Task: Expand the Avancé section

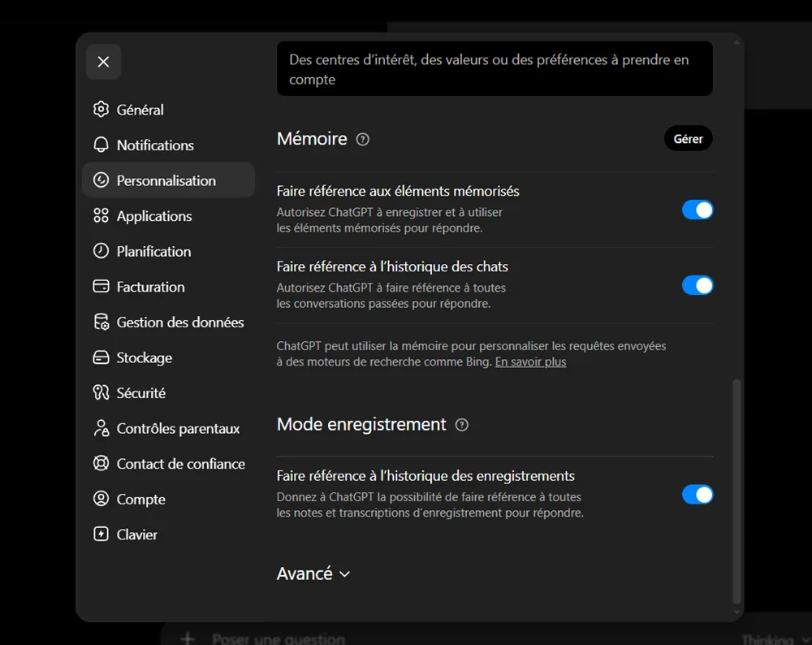Action: click(313, 574)
